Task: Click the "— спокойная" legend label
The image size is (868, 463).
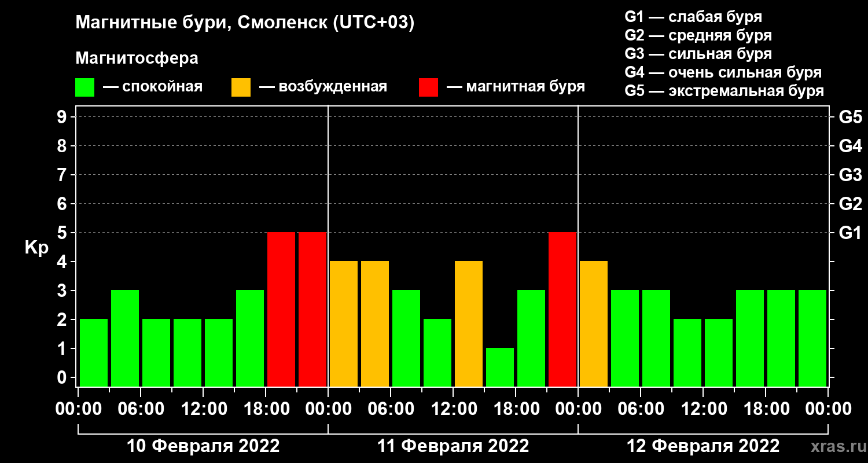Action: 153,87
